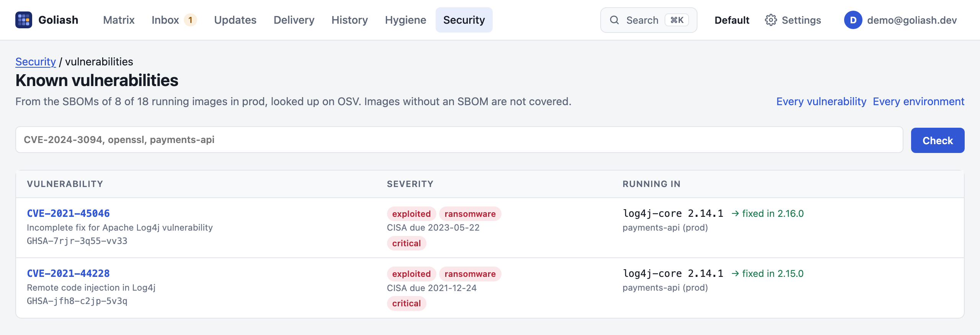Image resolution: width=980 pixels, height=335 pixels.
Task: Follow the Security breadcrumb link
Action: [36, 62]
